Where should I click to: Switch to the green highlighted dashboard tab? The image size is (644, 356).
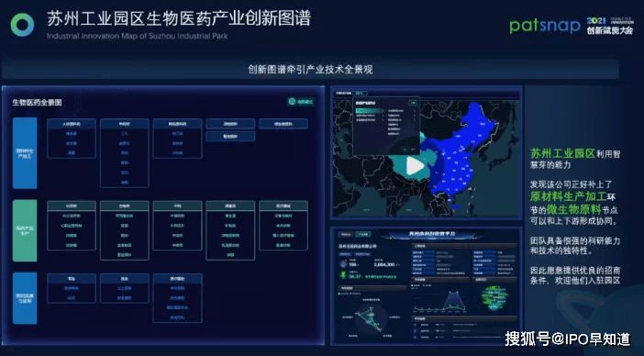click(362, 235)
